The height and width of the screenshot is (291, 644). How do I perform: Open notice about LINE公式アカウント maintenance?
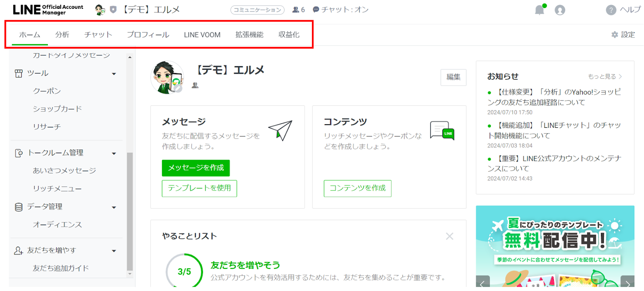pos(555,164)
